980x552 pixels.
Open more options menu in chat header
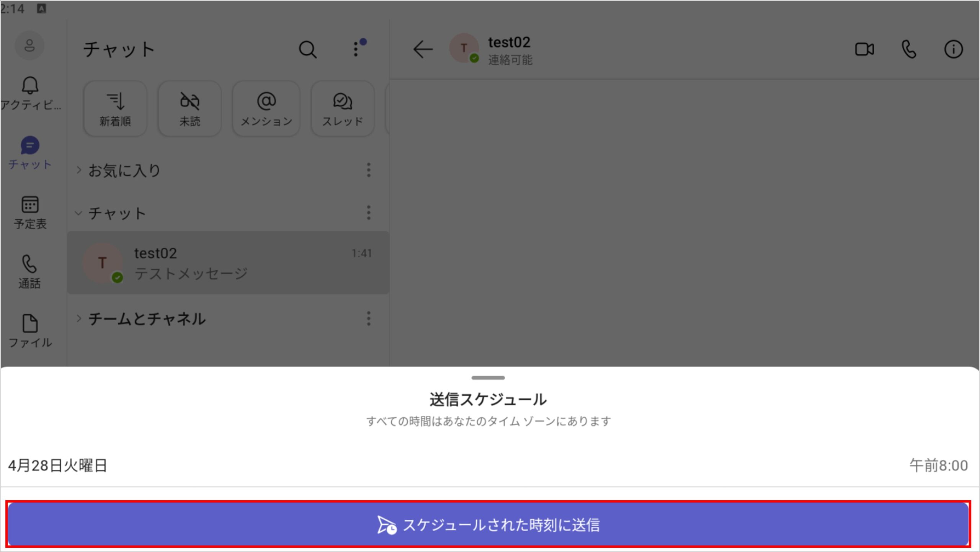coord(356,49)
